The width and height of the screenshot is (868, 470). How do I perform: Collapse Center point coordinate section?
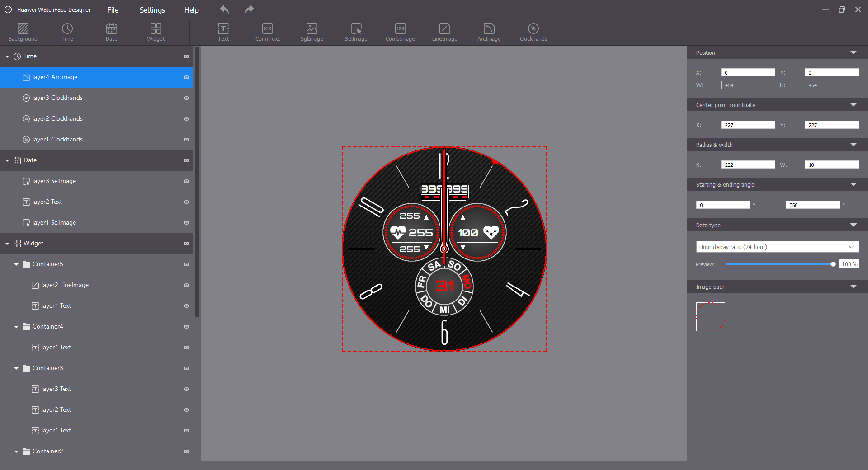point(854,105)
